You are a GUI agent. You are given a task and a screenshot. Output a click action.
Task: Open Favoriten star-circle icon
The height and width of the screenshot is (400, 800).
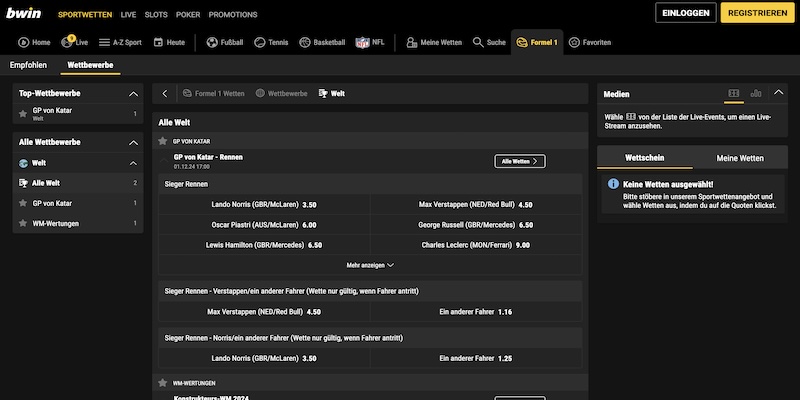coord(574,42)
